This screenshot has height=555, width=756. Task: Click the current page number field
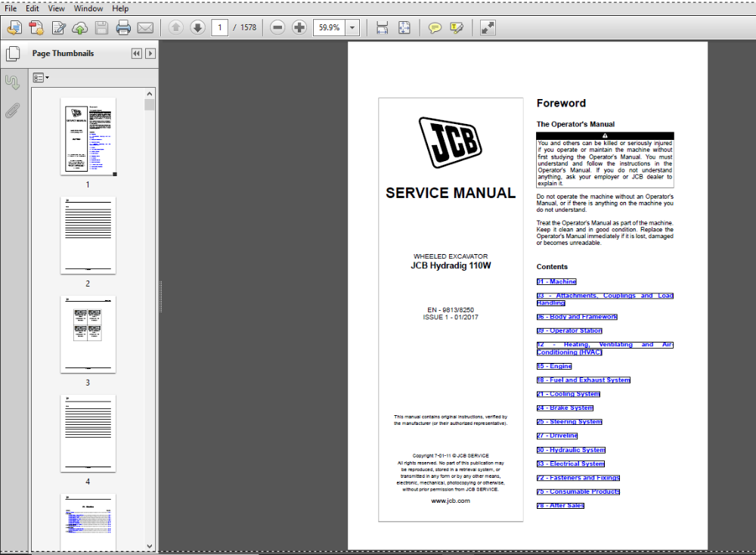point(219,27)
